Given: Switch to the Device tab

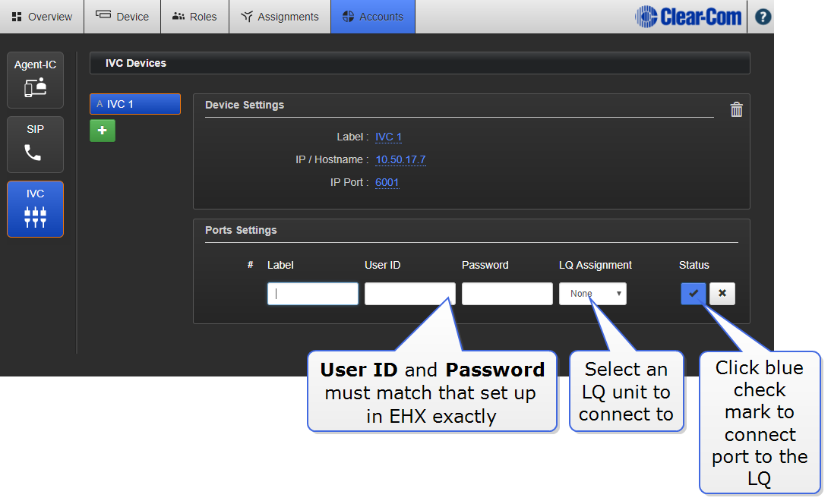Looking at the screenshot, I should click(x=122, y=17).
